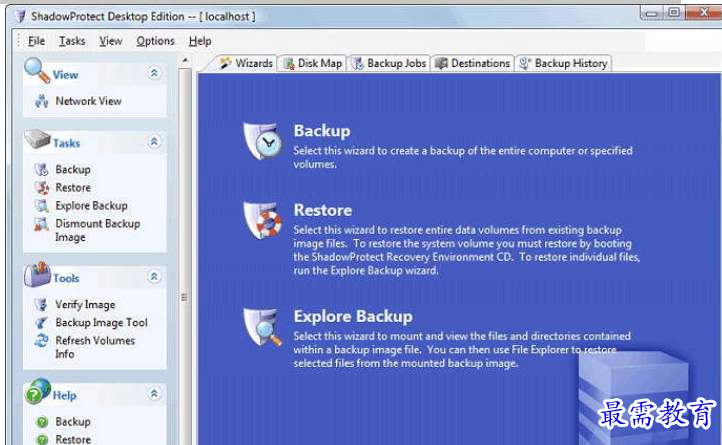Collapse the Tasks panel section

click(x=154, y=141)
